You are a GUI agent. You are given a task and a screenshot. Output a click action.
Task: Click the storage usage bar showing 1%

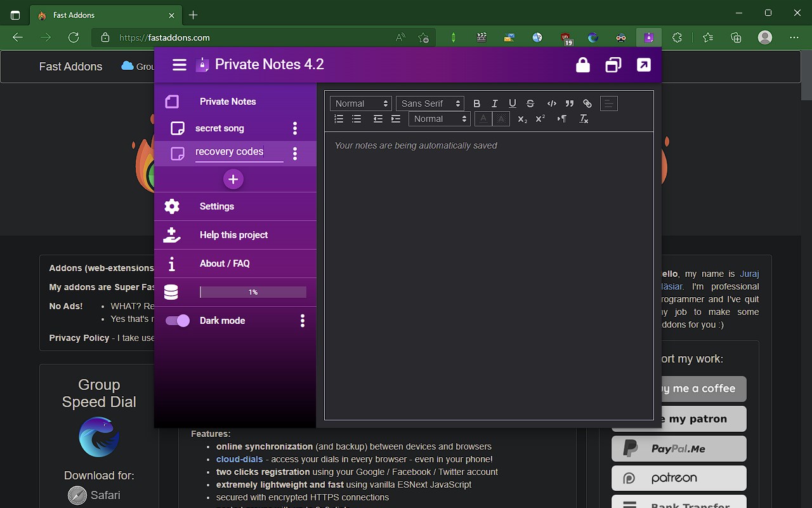coord(253,292)
